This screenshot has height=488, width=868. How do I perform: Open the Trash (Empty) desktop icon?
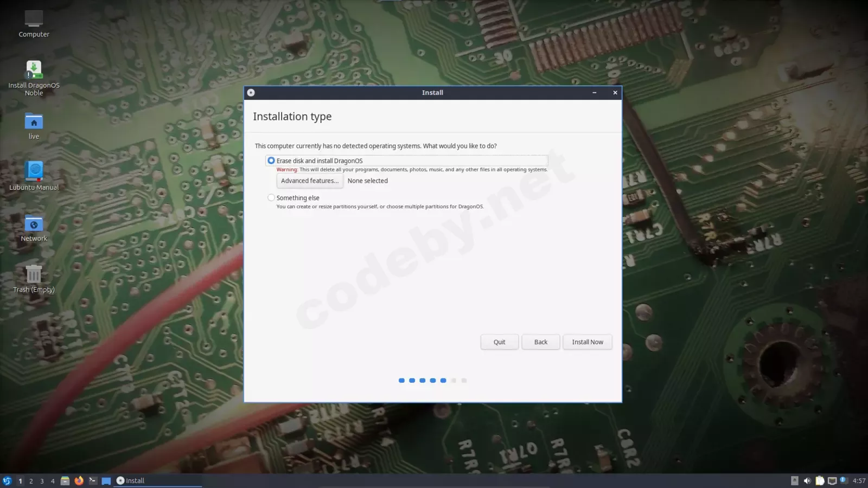[x=34, y=279]
